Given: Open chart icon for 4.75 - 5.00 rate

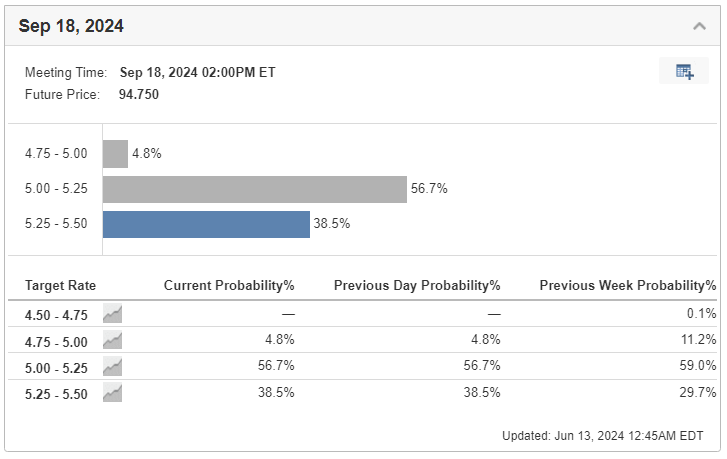Looking at the screenshot, I should coord(112,341).
